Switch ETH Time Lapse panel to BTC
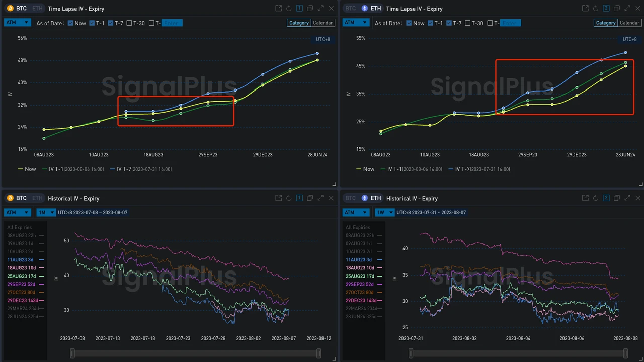 (352, 9)
